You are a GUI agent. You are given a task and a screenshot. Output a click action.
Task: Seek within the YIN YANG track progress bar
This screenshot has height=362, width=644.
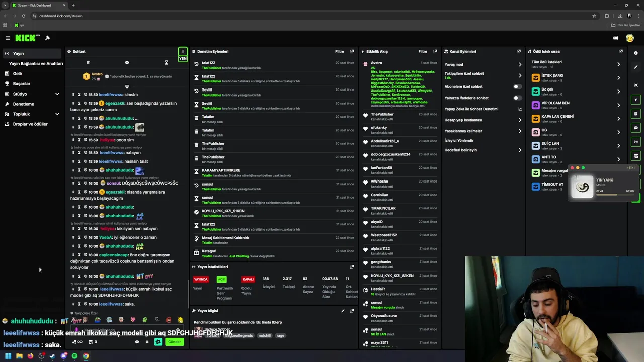[615, 194]
